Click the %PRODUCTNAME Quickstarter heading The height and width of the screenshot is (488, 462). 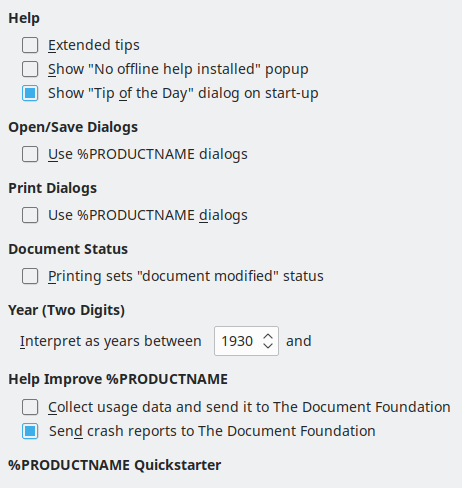tap(115, 465)
